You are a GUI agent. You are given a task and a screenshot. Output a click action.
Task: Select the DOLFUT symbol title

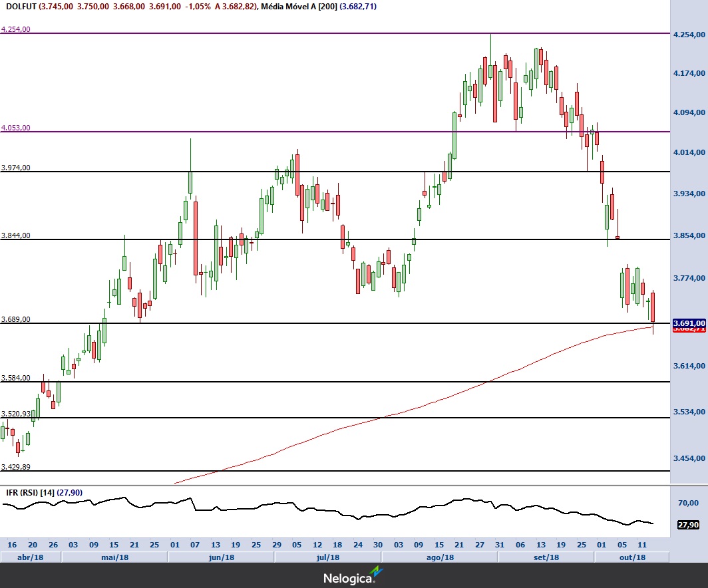[x=19, y=6]
